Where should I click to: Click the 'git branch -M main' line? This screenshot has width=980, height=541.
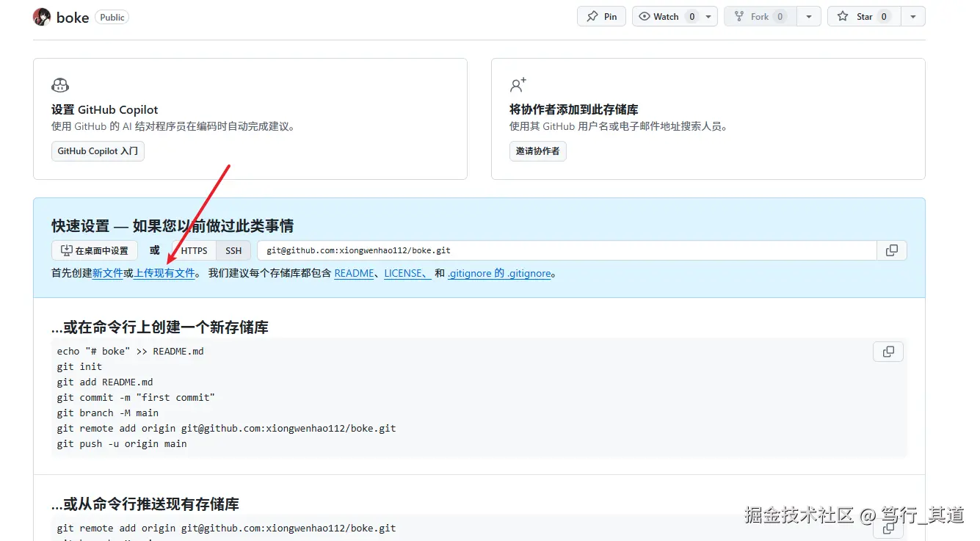[108, 413]
